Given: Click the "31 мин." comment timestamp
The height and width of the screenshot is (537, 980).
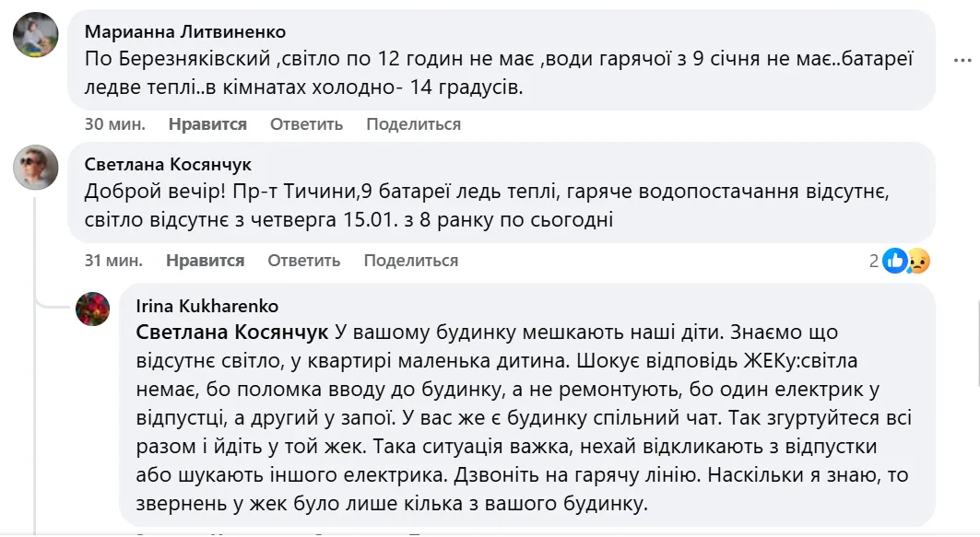Looking at the screenshot, I should tap(103, 261).
